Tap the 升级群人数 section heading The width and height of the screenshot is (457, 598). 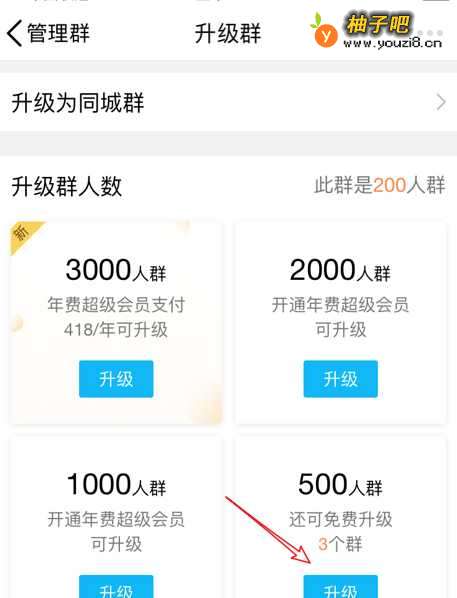(x=67, y=186)
